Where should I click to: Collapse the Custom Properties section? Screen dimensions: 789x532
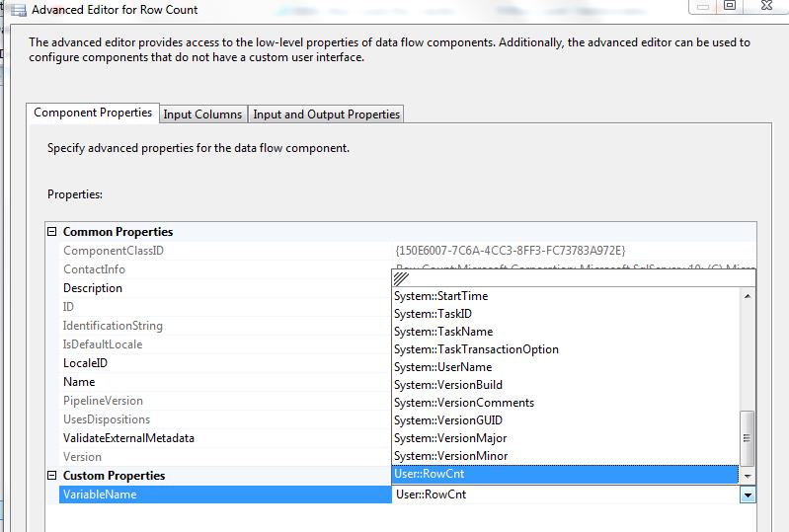pyautogui.click(x=52, y=476)
